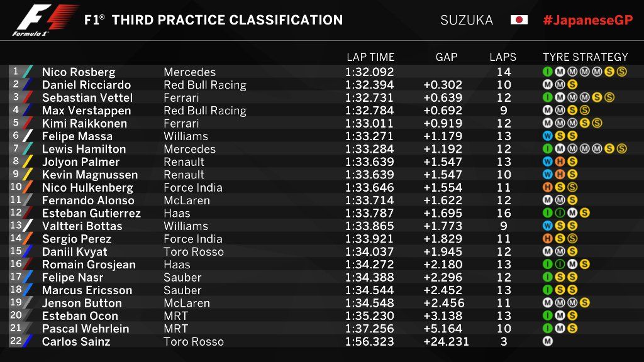Viewport: 644px width, 362px height.
Task: Open the #JapaneseGP hashtag
Action: [x=587, y=20]
